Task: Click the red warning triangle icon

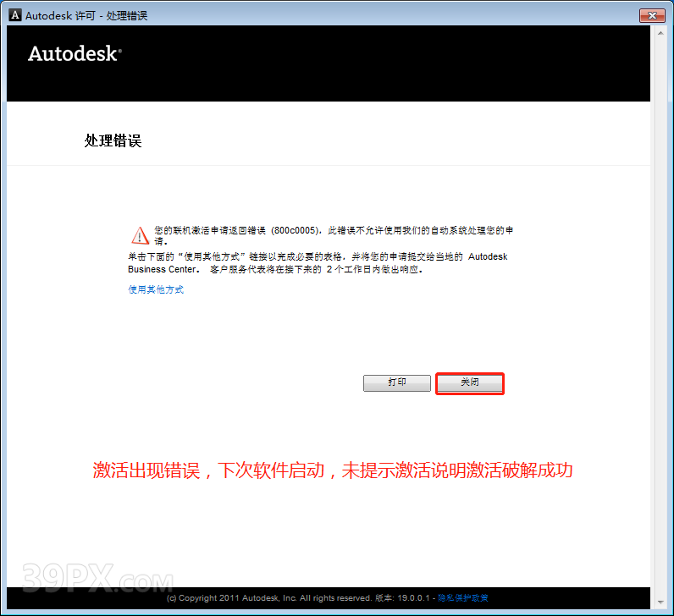Action: 139,235
